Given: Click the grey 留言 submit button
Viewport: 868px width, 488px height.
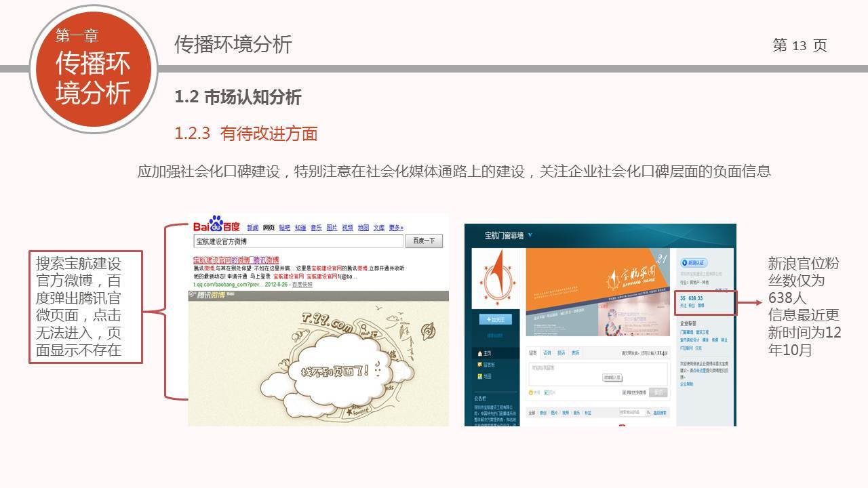Looking at the screenshot, I should click(x=658, y=392).
